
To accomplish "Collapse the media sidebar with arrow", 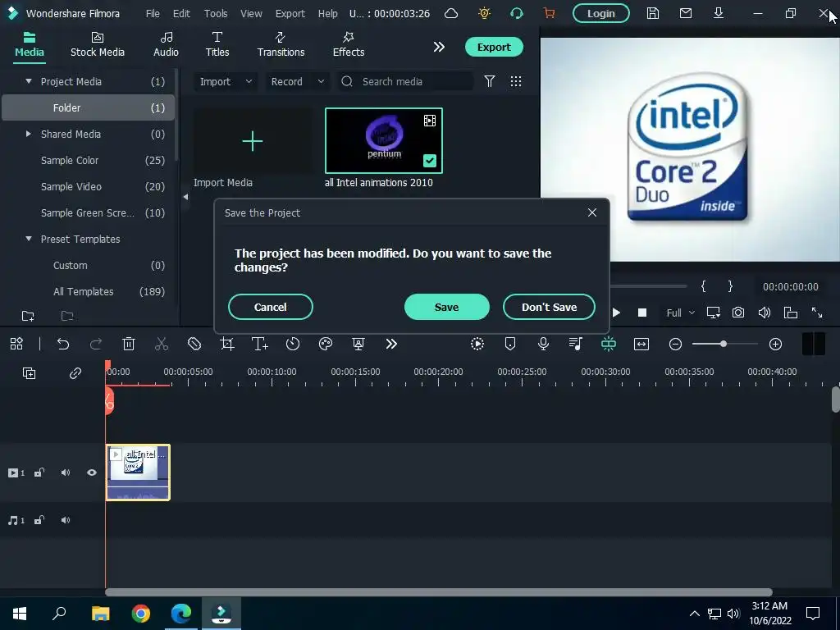I will (x=185, y=197).
